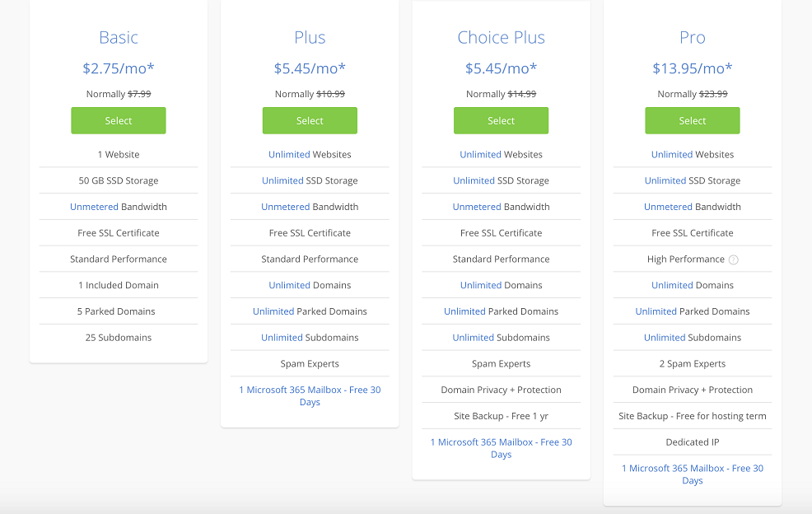Viewport: 812px width, 514px height.
Task: Open Pro plan Microsoft 365 Mailbox link
Action: [693, 474]
